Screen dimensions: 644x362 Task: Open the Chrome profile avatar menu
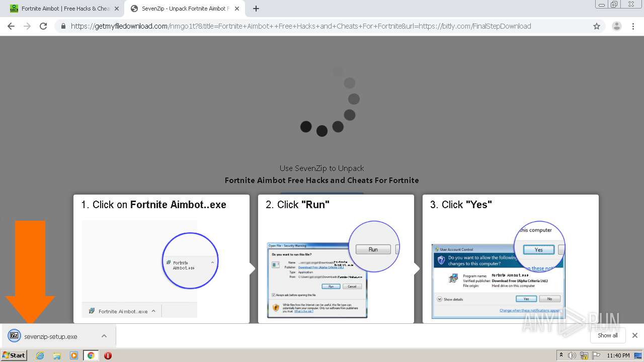[616, 26]
